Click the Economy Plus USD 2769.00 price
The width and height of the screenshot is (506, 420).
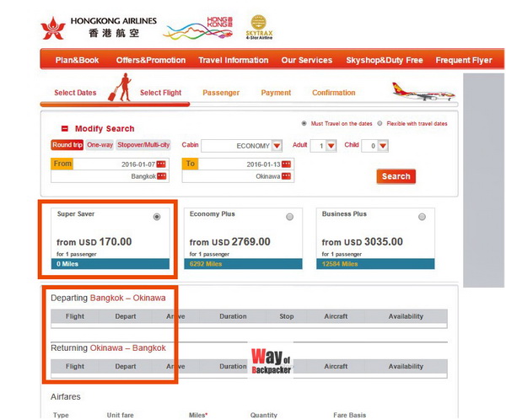229,242
